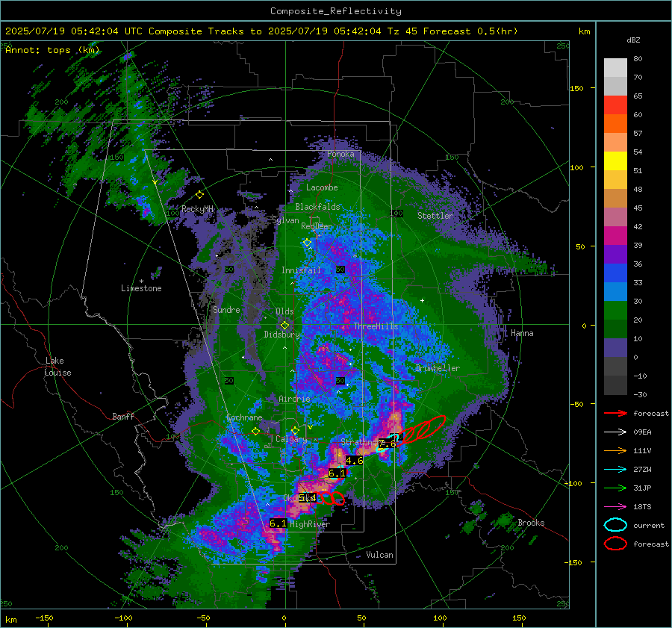Click the Cochrane city label

click(244, 417)
